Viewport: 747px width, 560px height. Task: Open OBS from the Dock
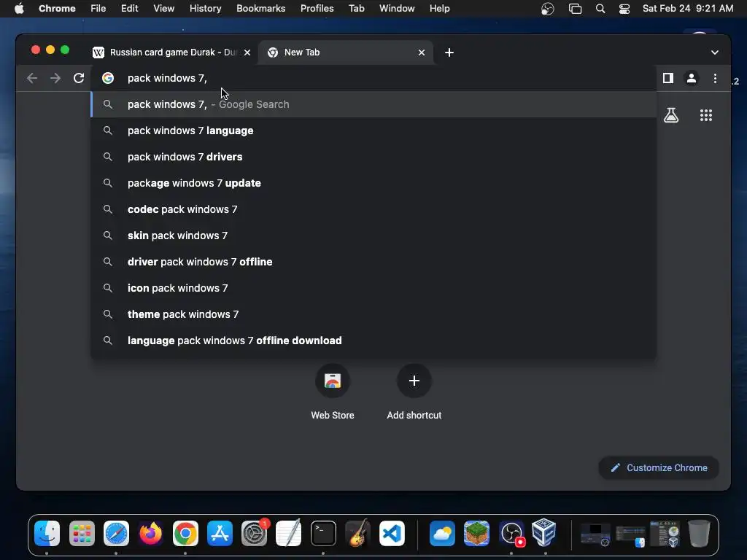point(511,533)
